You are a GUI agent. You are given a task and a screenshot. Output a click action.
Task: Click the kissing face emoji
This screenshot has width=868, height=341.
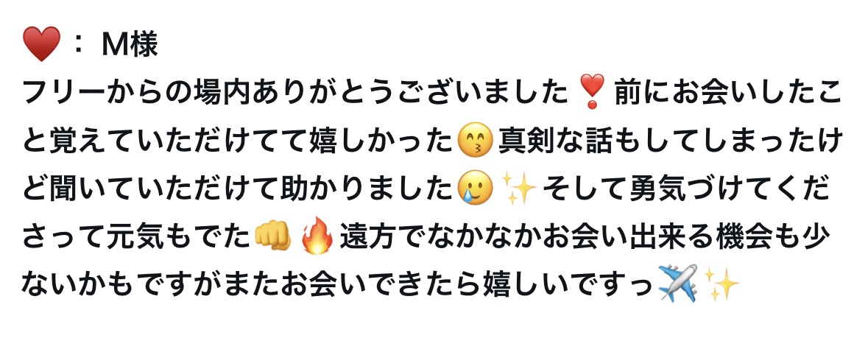tap(475, 141)
